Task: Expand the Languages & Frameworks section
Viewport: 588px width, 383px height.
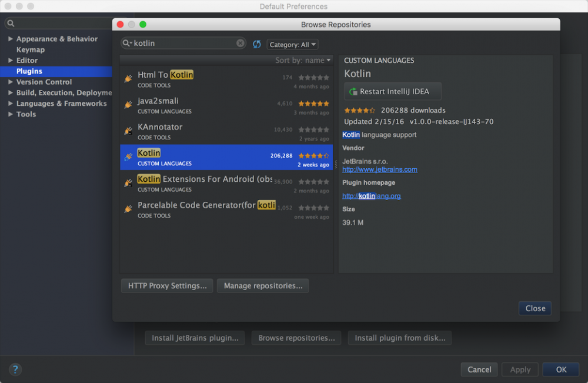Action: click(x=11, y=104)
